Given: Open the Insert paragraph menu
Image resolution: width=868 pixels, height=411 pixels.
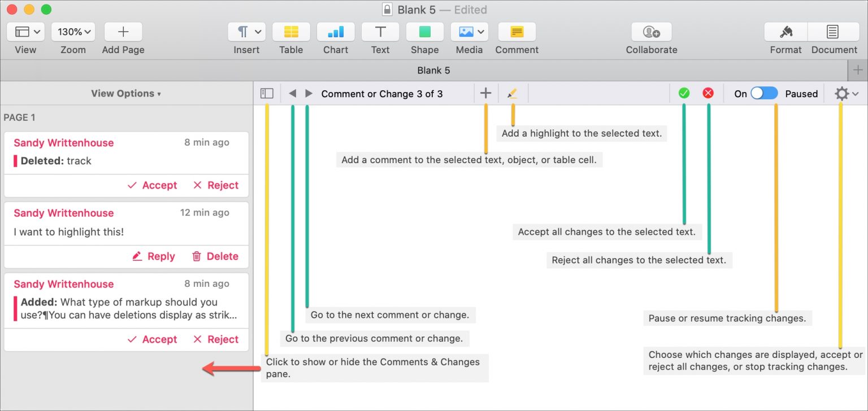Looking at the screenshot, I should coord(247,32).
